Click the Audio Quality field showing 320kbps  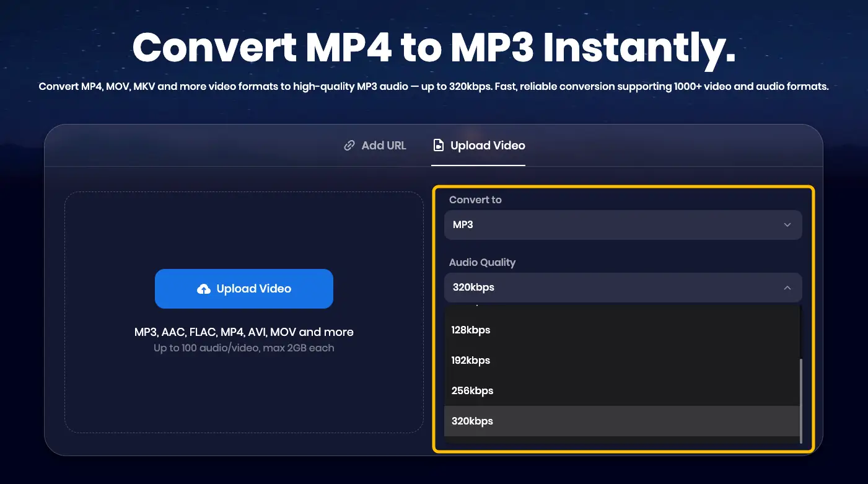(x=623, y=288)
